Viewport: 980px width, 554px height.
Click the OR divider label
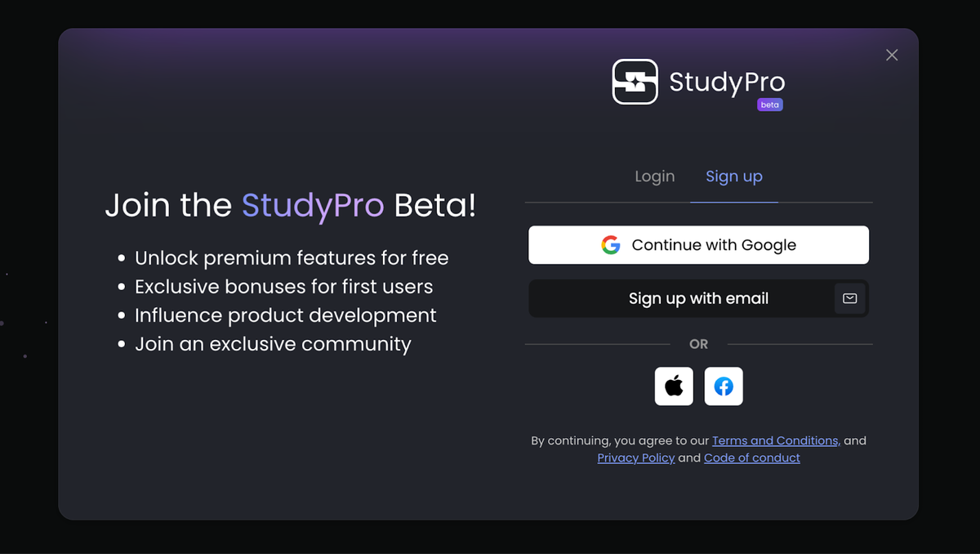click(698, 344)
